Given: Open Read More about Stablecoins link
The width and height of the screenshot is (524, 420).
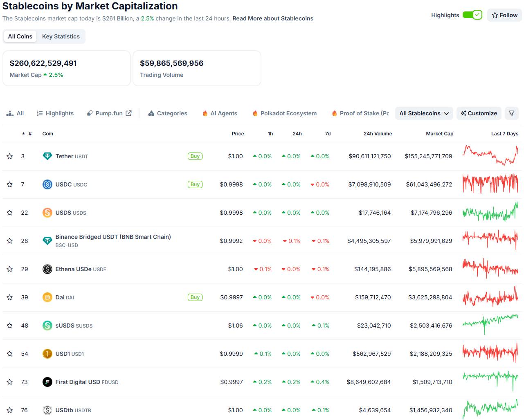Looking at the screenshot, I should (x=273, y=18).
